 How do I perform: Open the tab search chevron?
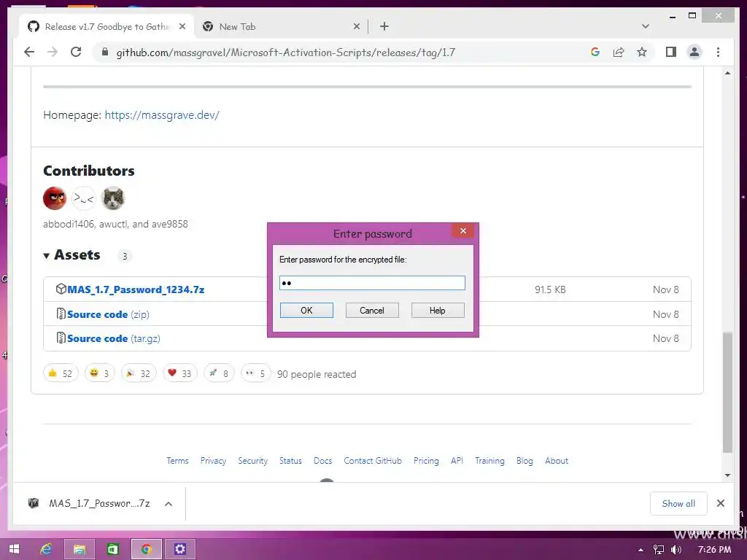pyautogui.click(x=646, y=26)
